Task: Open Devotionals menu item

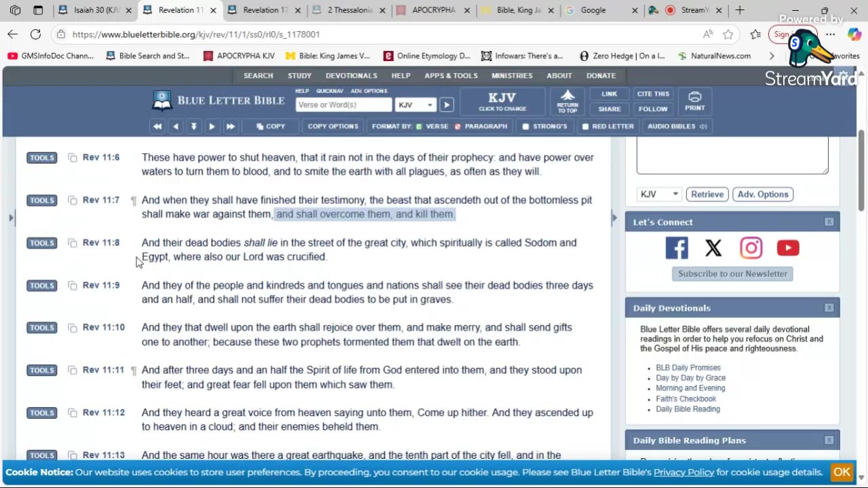Action: point(351,76)
